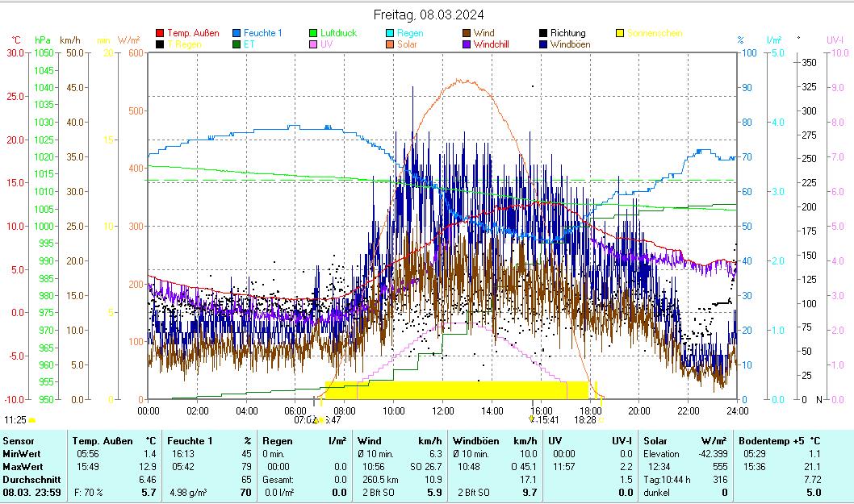Click the cyan Regen legend square
The width and height of the screenshot is (854, 504).
[390, 33]
